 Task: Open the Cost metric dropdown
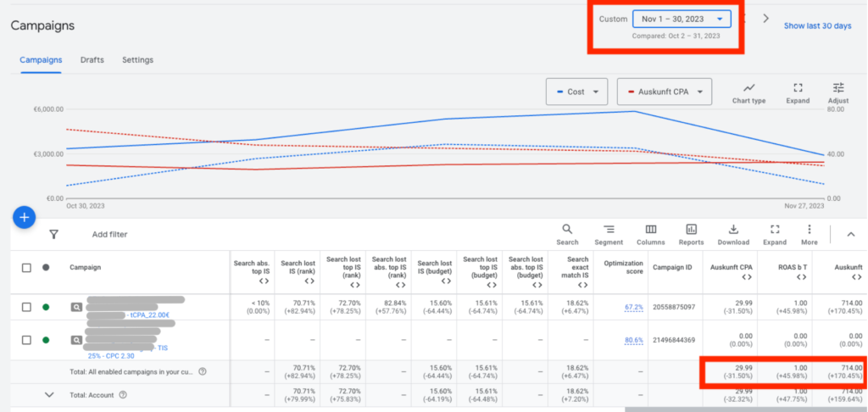(x=577, y=92)
